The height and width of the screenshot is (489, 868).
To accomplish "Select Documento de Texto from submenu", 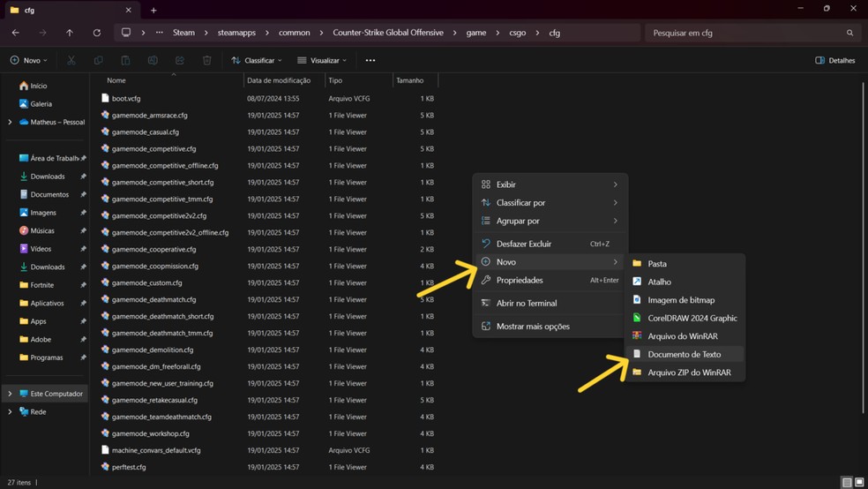I will [684, 354].
